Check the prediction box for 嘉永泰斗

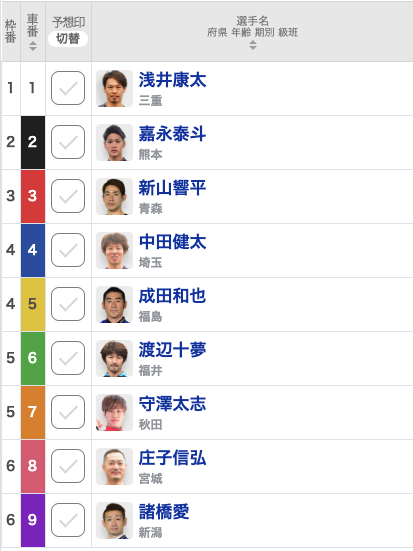click(x=68, y=142)
